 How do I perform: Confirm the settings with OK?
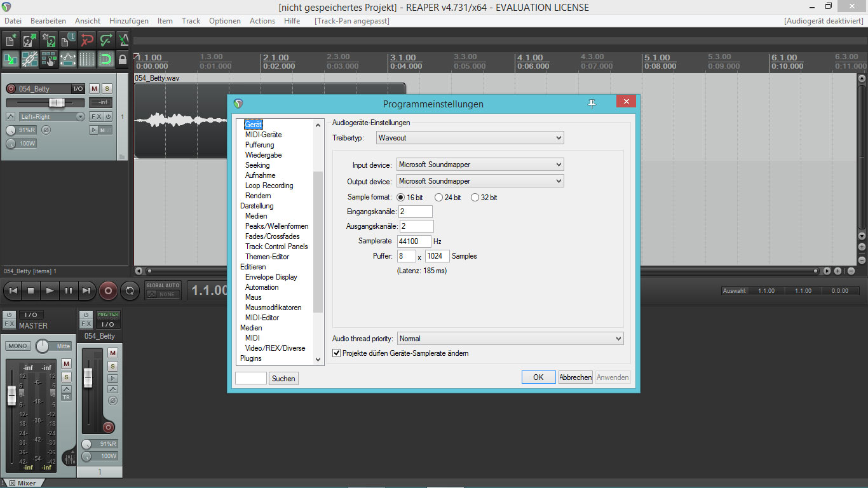coord(538,377)
